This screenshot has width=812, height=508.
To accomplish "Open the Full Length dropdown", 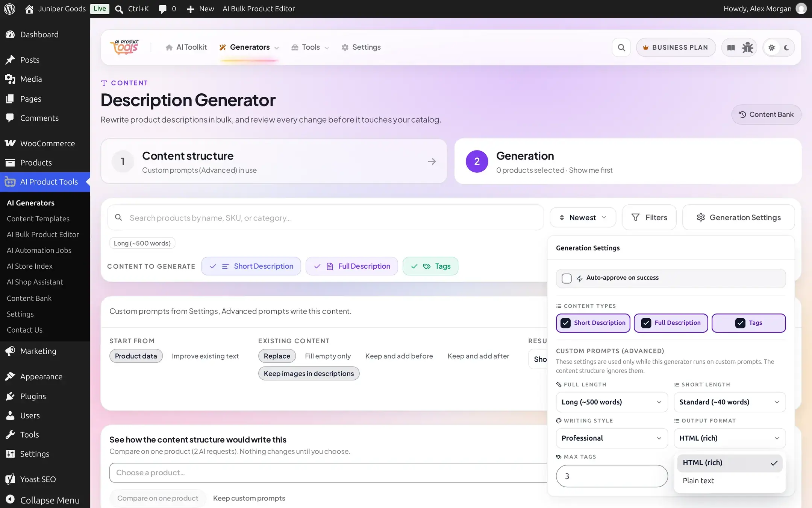I will pos(612,402).
